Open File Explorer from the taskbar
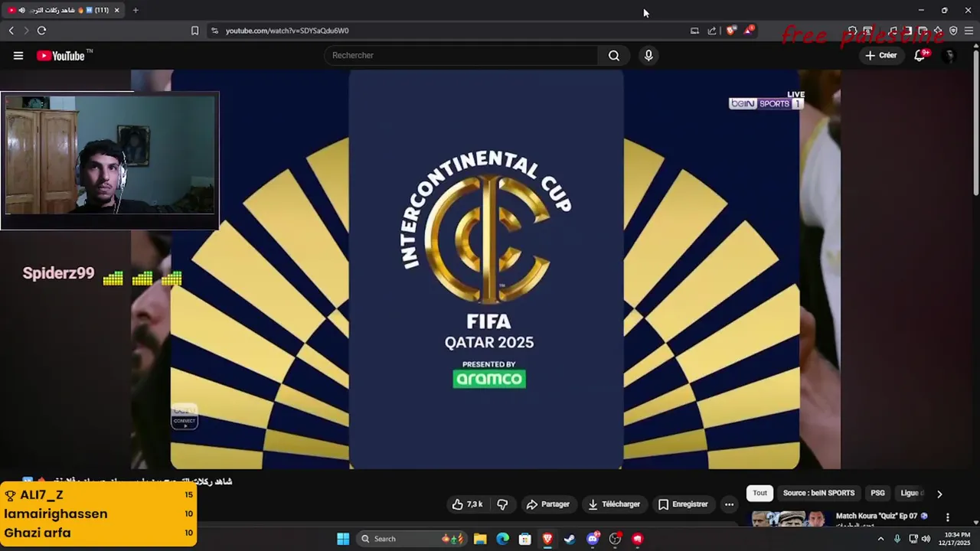980x551 pixels. pyautogui.click(x=480, y=539)
